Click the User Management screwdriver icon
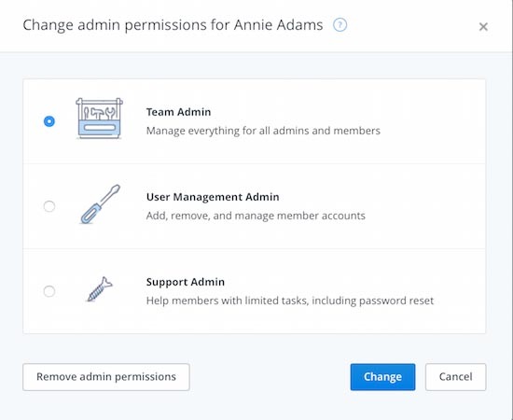This screenshot has height=420, width=513. pos(100,204)
